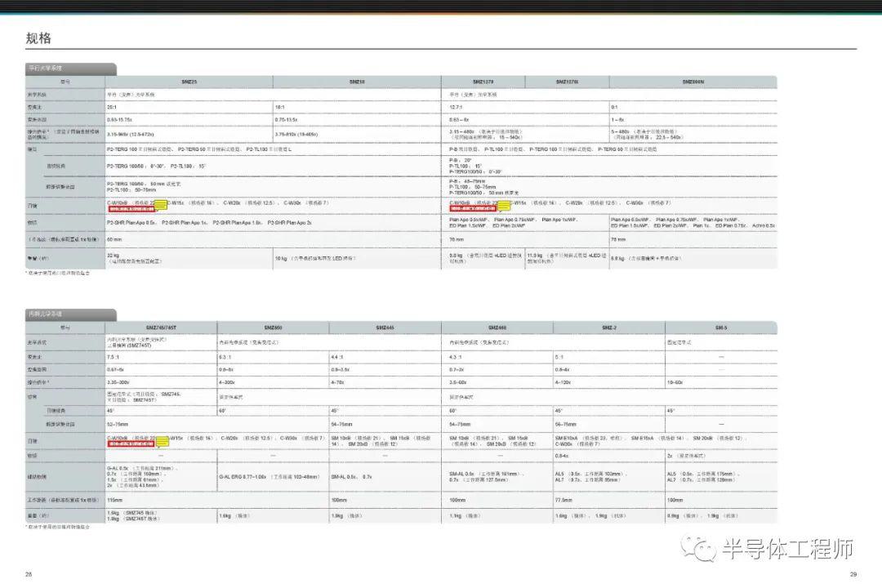The image size is (882, 588).
Task: Click the SMZ1270 column header
Action: tap(483, 82)
